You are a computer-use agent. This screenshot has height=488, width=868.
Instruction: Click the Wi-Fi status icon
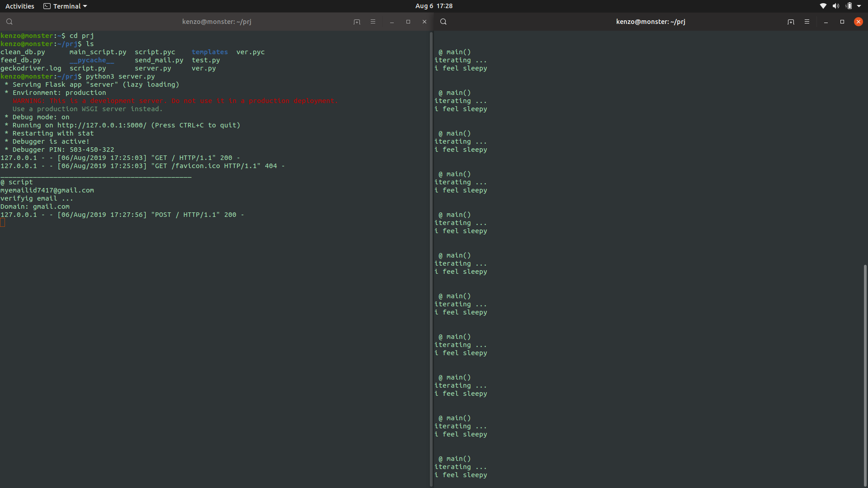823,6
